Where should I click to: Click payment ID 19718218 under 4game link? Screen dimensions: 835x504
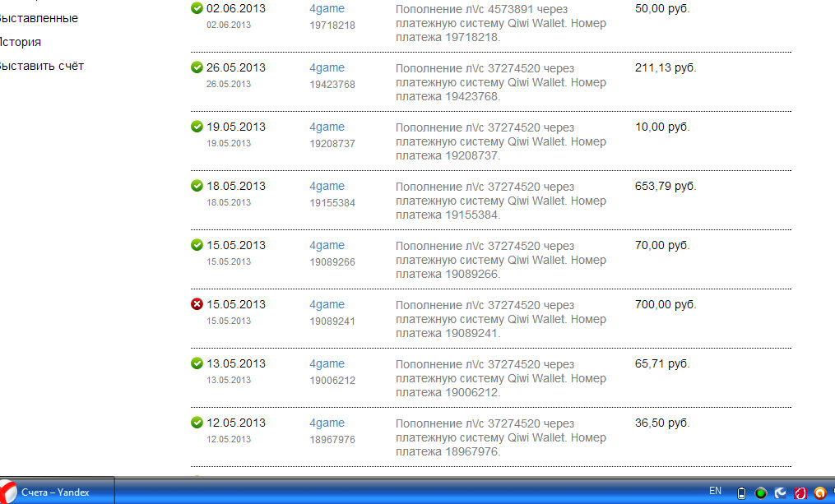pyautogui.click(x=332, y=25)
